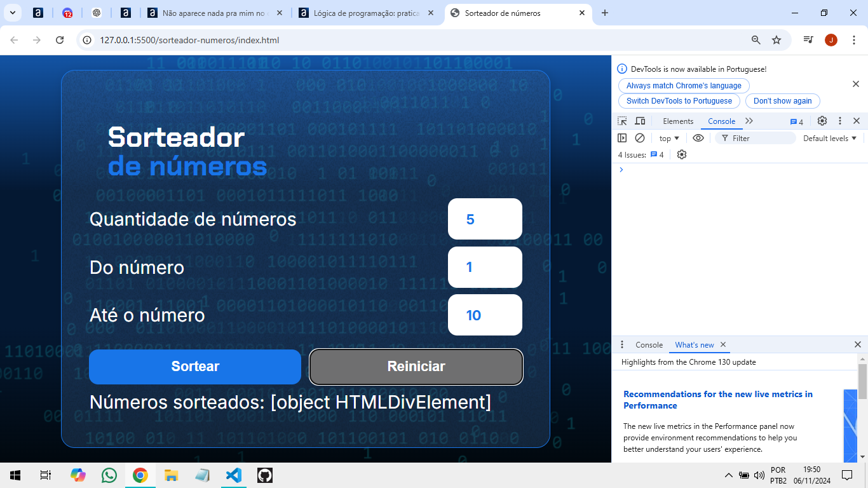This screenshot has height=488, width=868.
Task: Open the Windows Start menu
Action: pyautogui.click(x=15, y=475)
